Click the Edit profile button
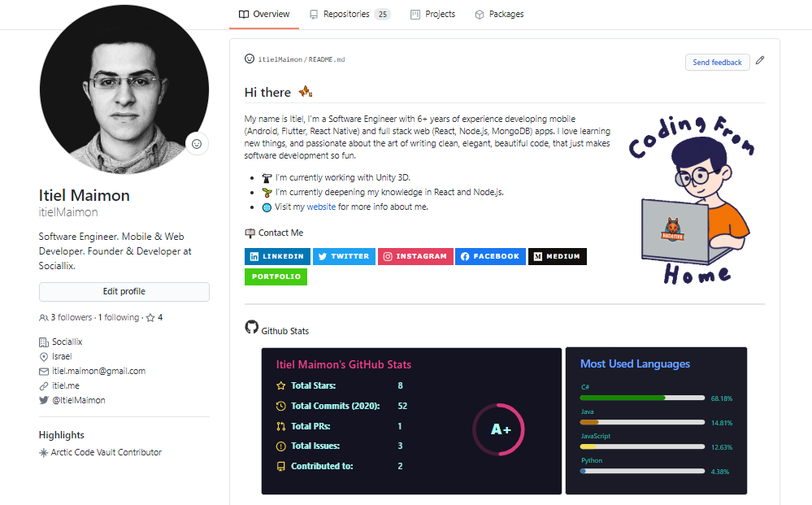 (x=124, y=292)
